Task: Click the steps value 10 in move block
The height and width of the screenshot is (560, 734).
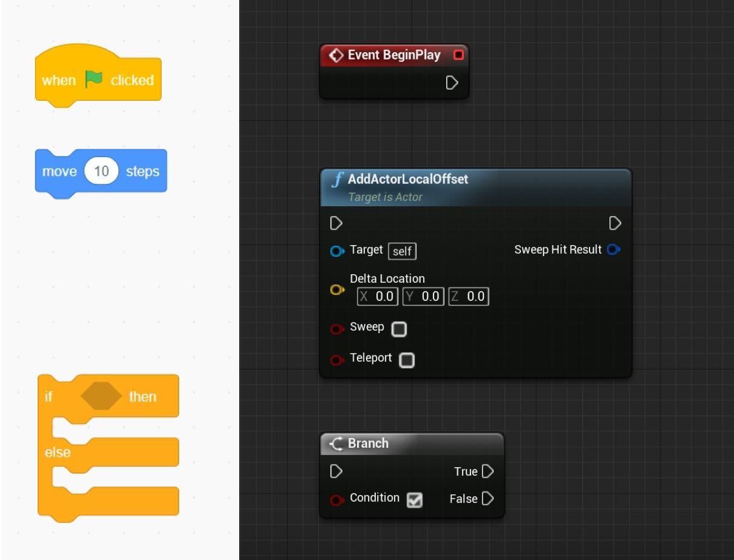Action: click(101, 172)
